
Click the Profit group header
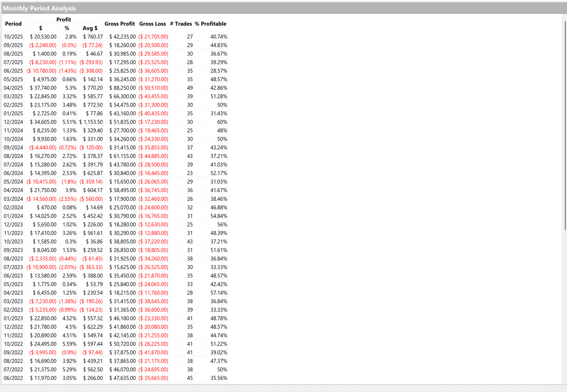tap(63, 19)
